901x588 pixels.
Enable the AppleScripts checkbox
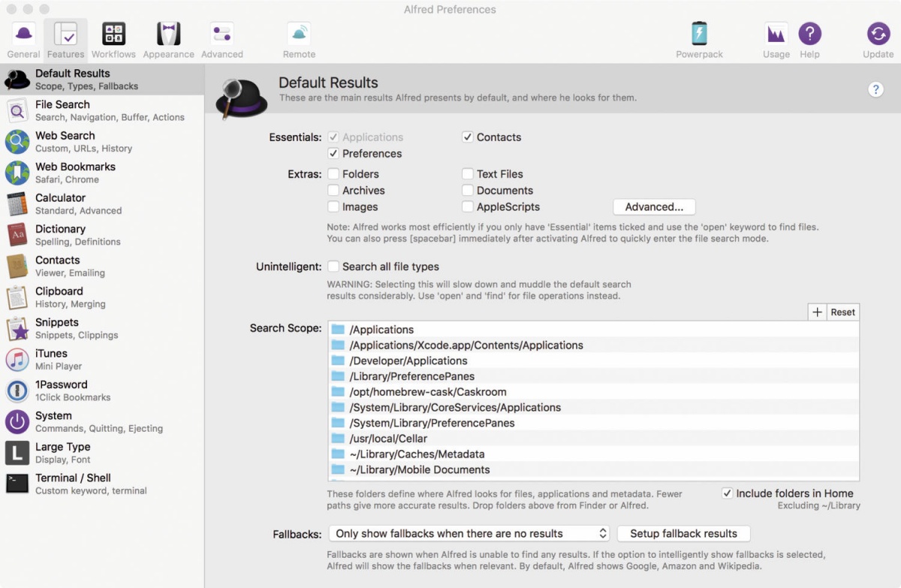[x=467, y=207]
